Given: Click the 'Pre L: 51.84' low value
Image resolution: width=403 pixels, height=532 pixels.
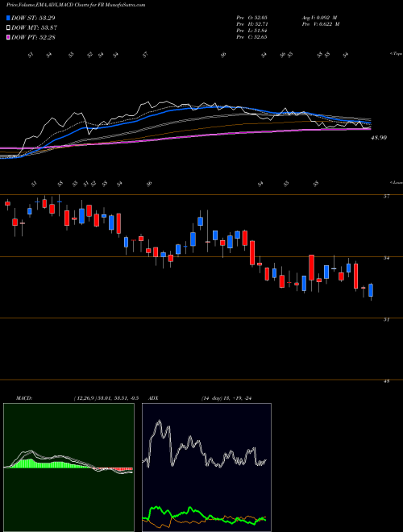Looking at the screenshot, I should (251, 31).
